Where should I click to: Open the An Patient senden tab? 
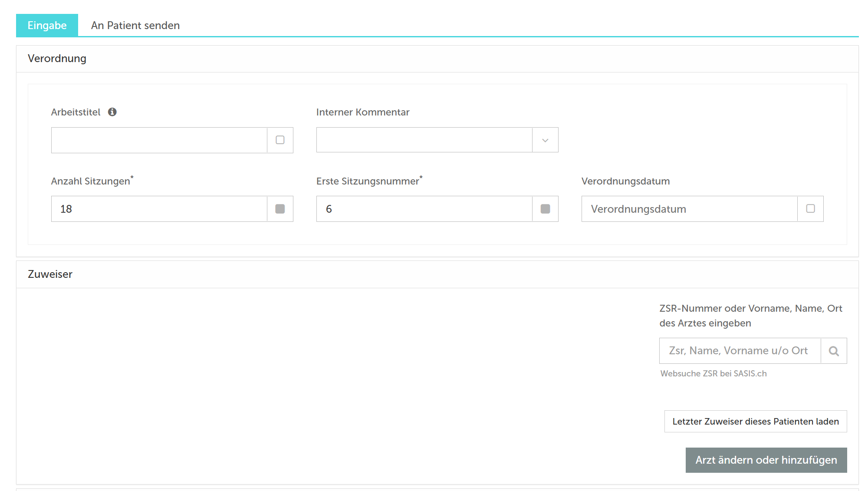coord(135,25)
